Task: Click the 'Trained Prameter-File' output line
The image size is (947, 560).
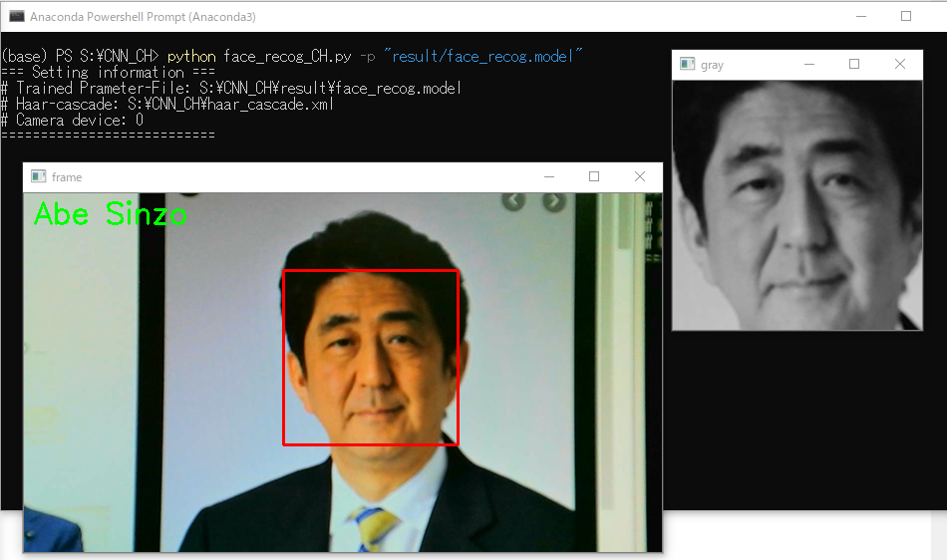Action: (x=231, y=88)
